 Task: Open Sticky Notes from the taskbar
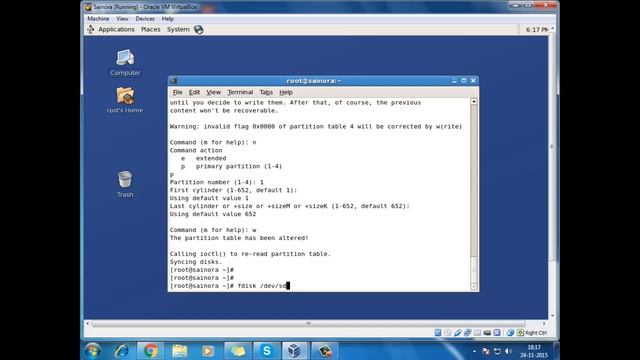tap(237, 351)
